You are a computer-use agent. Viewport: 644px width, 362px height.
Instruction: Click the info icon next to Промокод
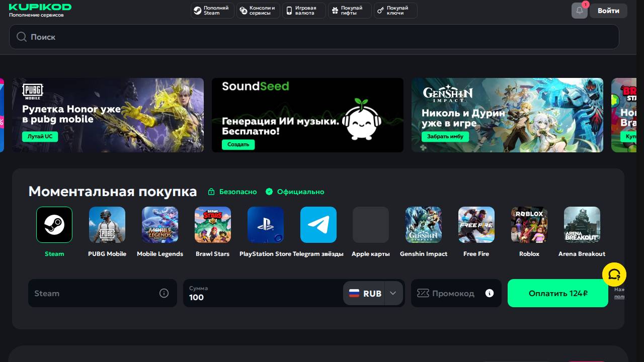click(490, 293)
